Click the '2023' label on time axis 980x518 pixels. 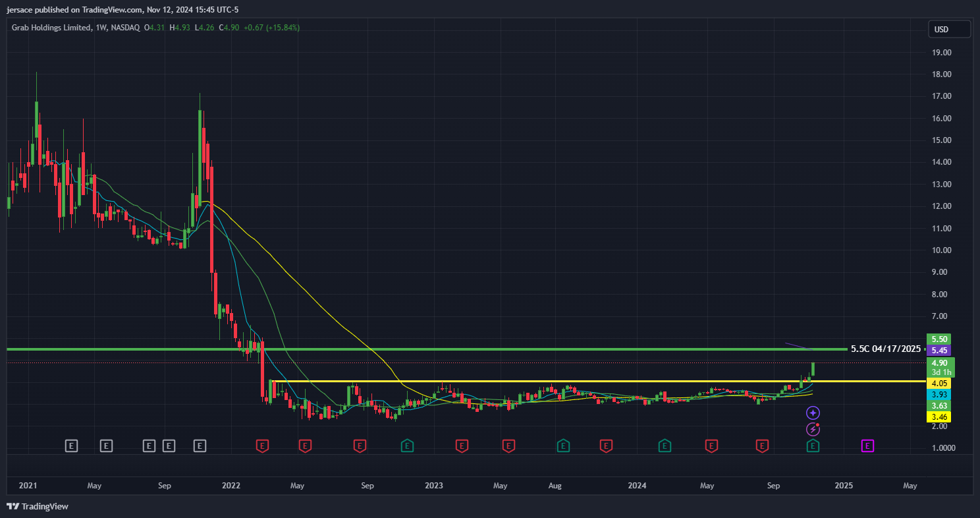(434, 486)
